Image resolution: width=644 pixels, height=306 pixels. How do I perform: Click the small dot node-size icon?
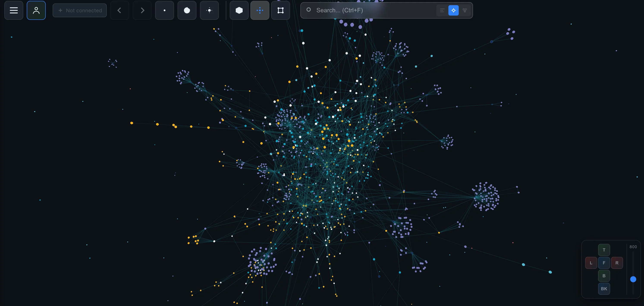[x=164, y=10]
